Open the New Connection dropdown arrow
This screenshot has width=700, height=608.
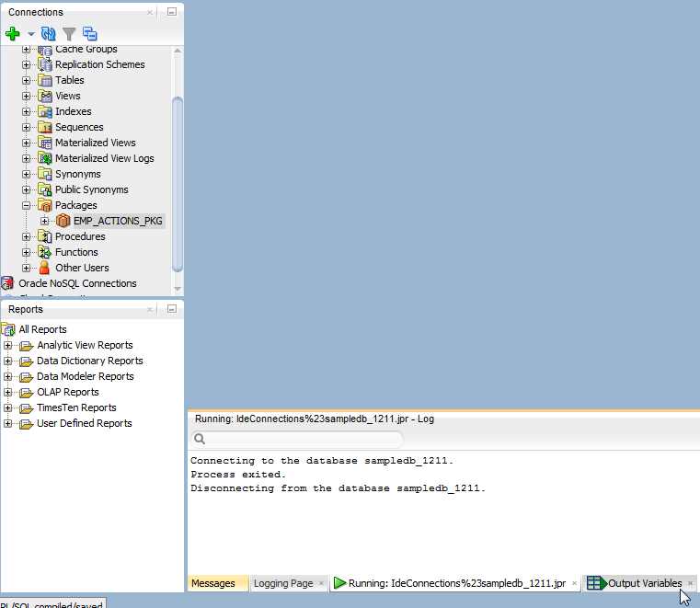click(x=30, y=34)
